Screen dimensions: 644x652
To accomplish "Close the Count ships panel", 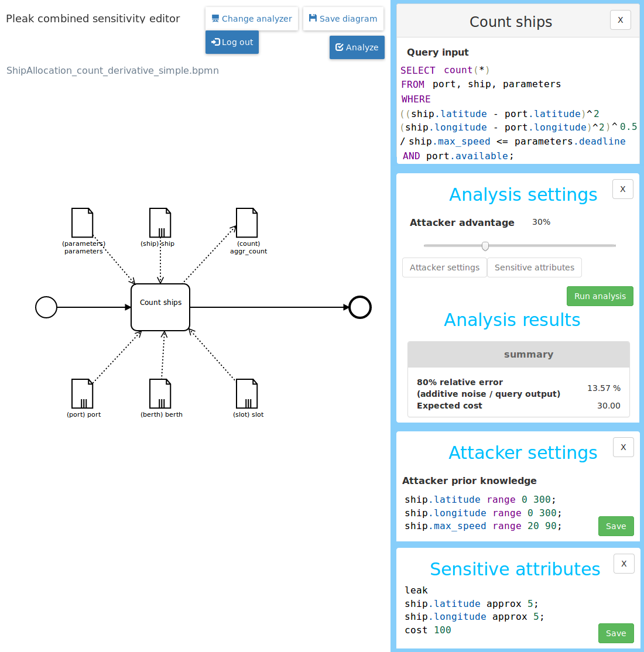I will click(x=620, y=20).
